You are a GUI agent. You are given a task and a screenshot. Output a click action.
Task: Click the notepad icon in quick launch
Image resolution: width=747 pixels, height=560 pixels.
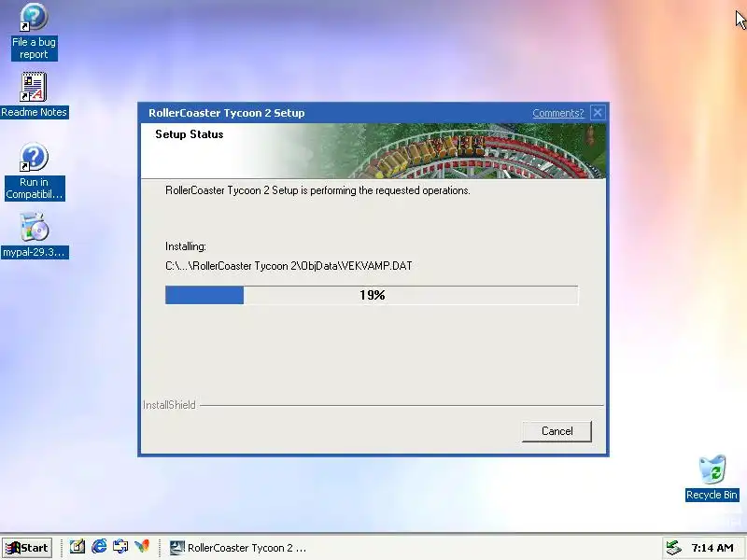(78, 547)
